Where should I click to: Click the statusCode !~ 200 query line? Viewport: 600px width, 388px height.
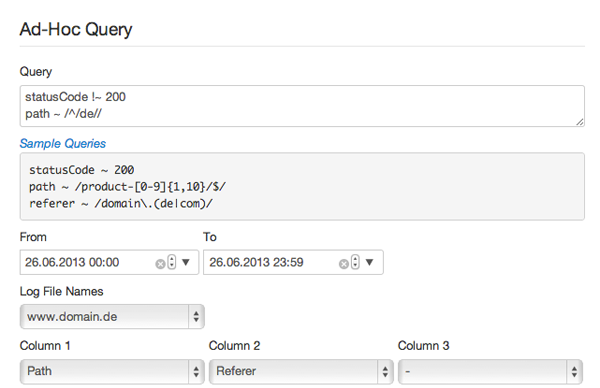[x=75, y=97]
